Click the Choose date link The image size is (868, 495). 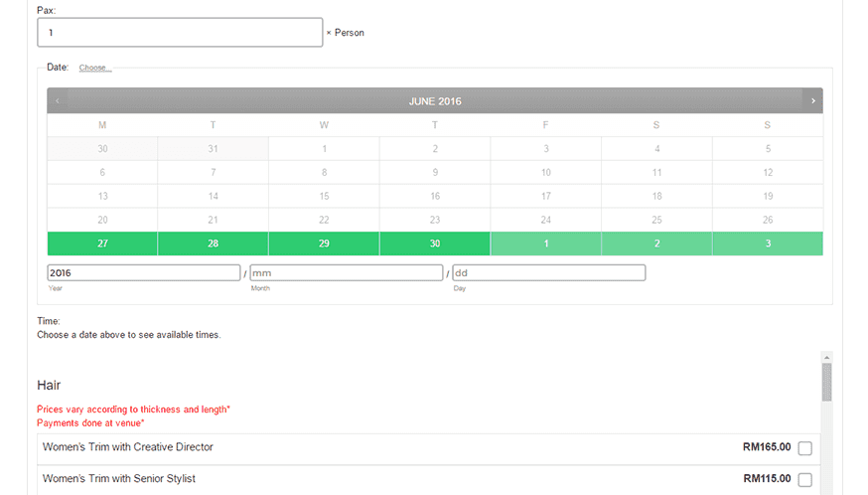[94, 68]
